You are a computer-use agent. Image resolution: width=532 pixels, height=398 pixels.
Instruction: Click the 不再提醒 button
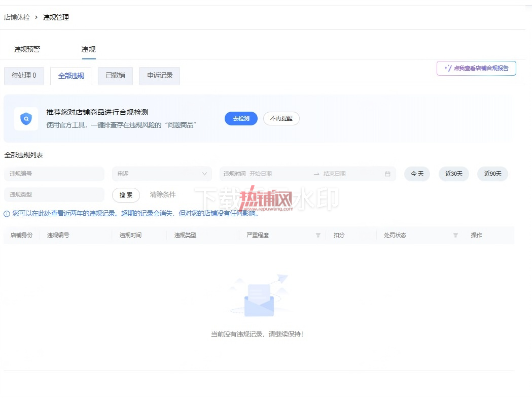[x=281, y=118]
